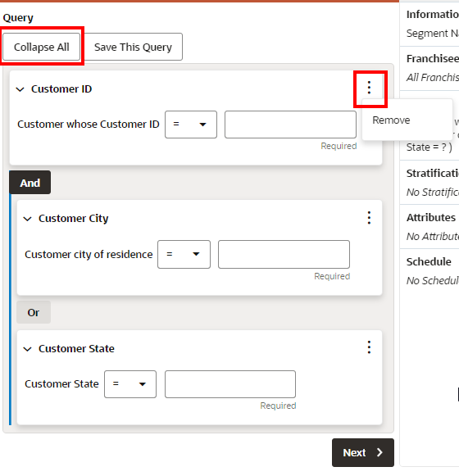Focus the Customer city value field
The image size is (459, 476).
[x=284, y=255]
